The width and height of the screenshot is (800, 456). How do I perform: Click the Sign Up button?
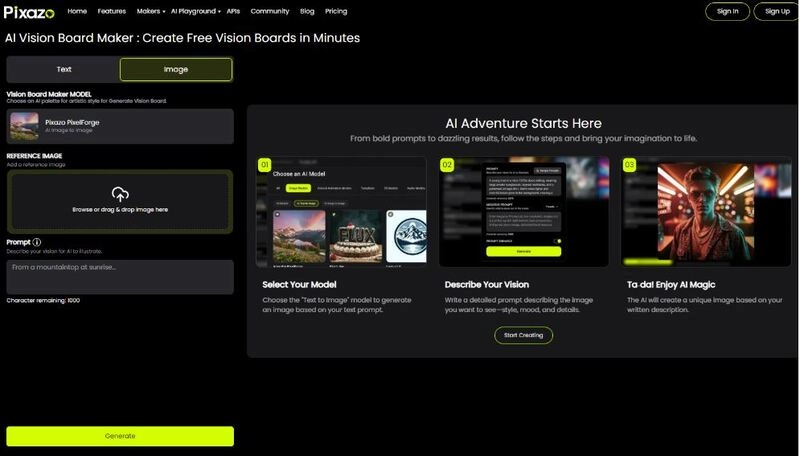click(x=777, y=11)
